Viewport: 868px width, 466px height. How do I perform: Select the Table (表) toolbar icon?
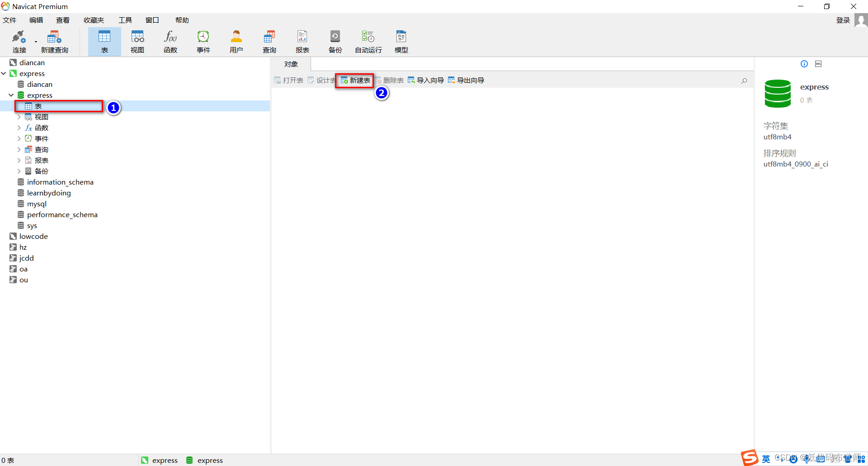pos(104,42)
